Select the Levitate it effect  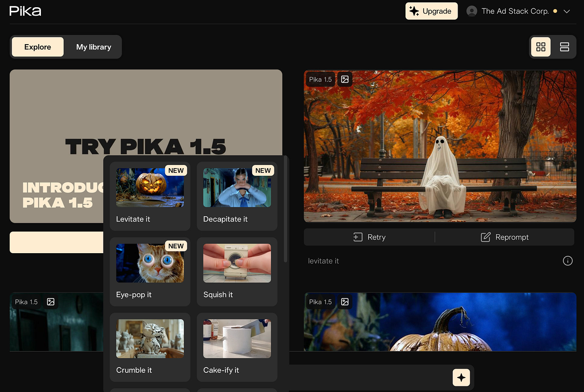tap(150, 196)
